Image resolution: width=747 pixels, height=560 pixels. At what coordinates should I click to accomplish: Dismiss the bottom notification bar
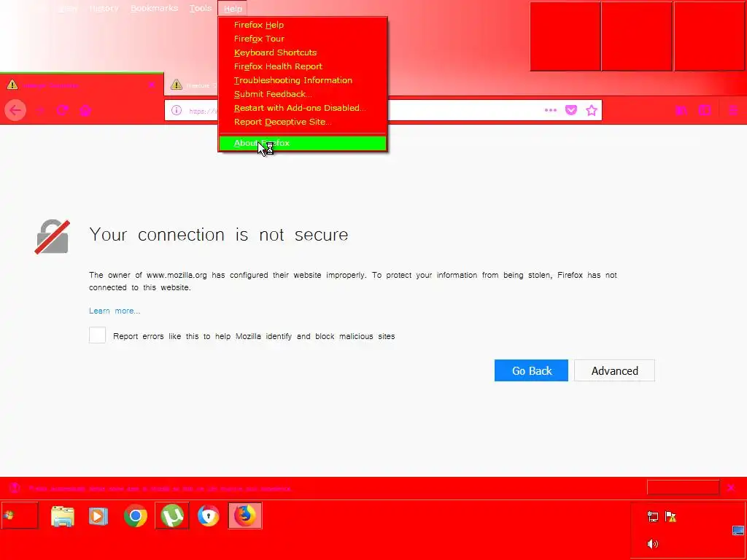coord(731,488)
